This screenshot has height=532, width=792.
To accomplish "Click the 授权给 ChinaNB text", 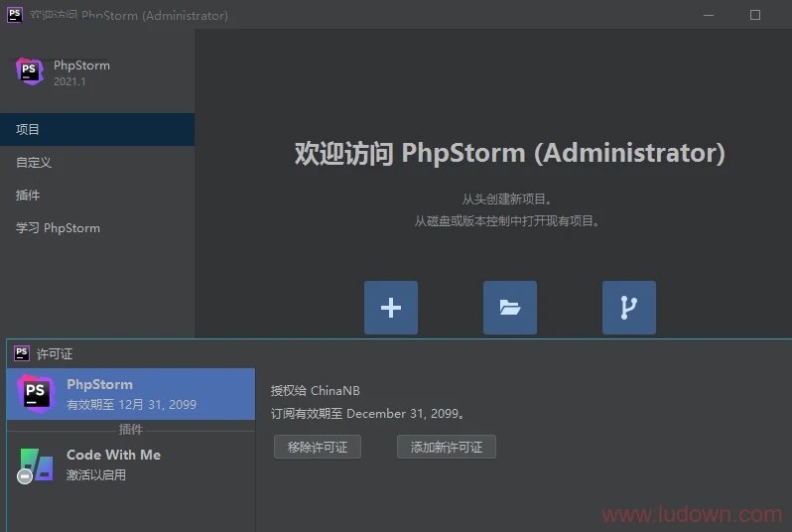I will [x=316, y=390].
